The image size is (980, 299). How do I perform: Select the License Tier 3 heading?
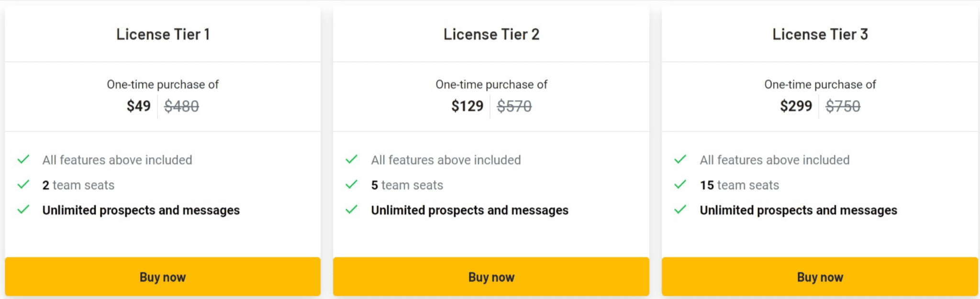[x=820, y=34]
